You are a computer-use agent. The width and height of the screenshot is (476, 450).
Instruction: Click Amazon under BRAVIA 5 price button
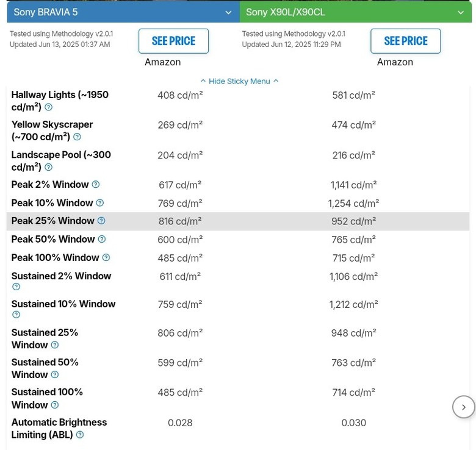tap(163, 62)
